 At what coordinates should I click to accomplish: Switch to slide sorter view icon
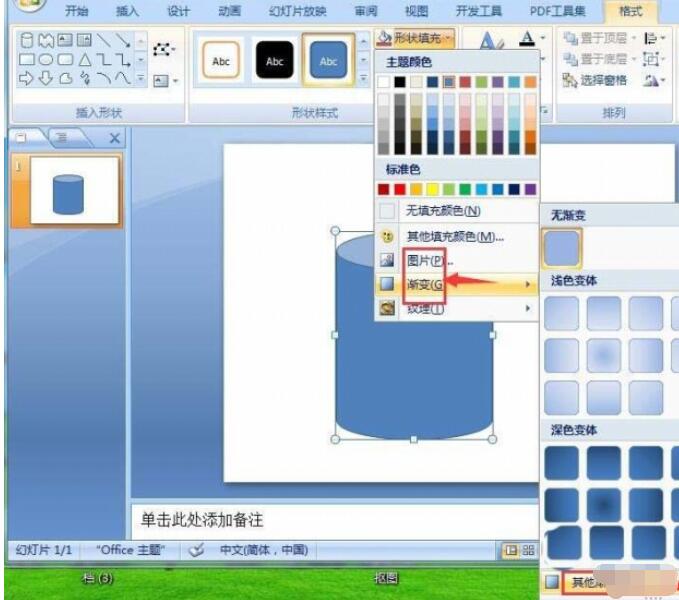click(x=529, y=550)
